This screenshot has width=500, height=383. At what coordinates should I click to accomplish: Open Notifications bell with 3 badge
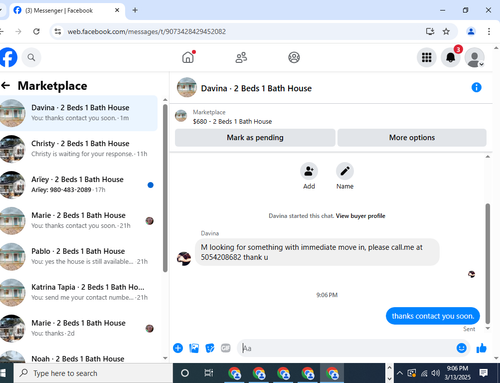coord(450,57)
